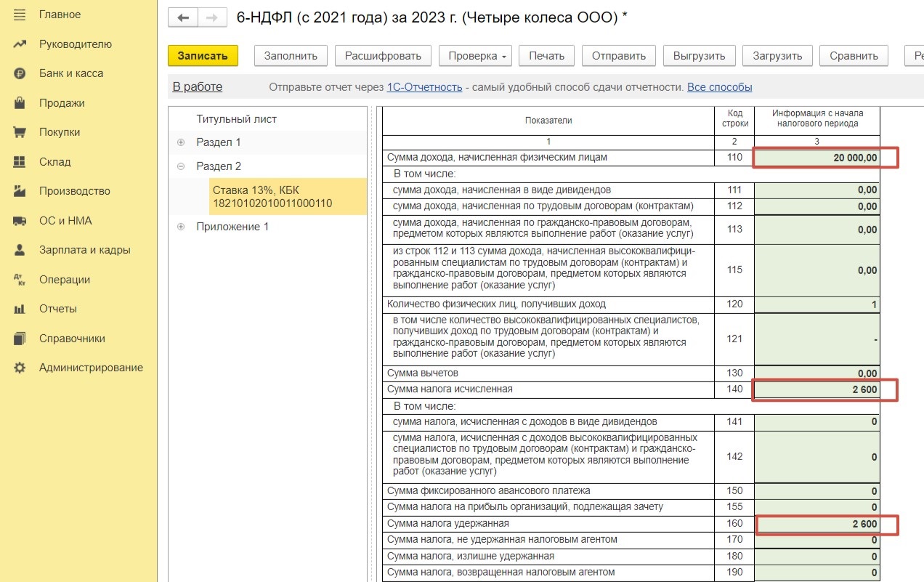Click line 110 income field 20 000,00
This screenshot has width=924, height=582.
(x=816, y=158)
